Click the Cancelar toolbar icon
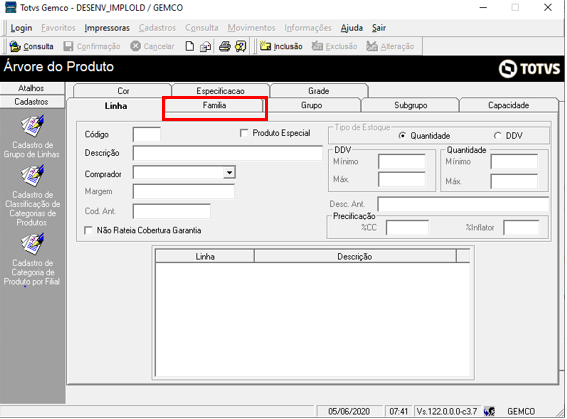This screenshot has width=567, height=419. [x=136, y=46]
